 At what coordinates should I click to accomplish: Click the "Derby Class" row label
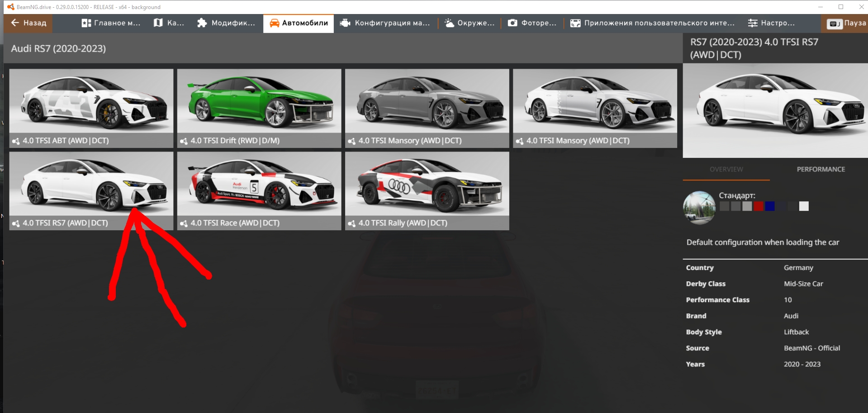(706, 284)
